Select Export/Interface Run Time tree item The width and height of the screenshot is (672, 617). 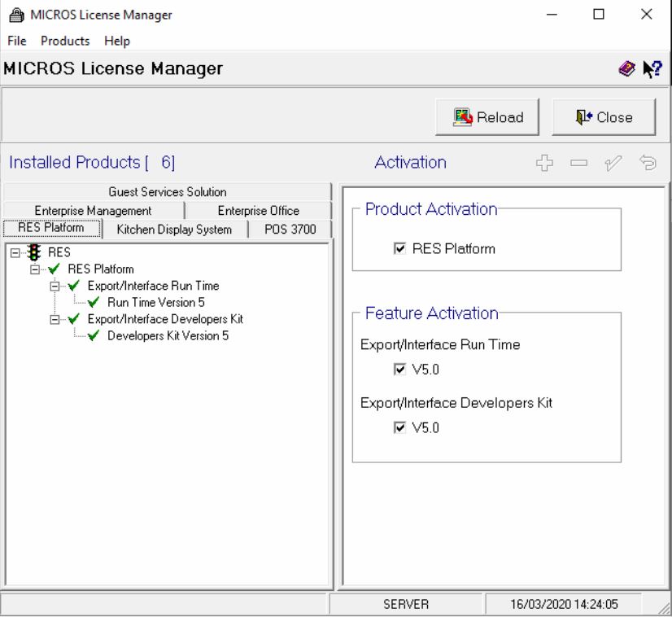point(153,286)
